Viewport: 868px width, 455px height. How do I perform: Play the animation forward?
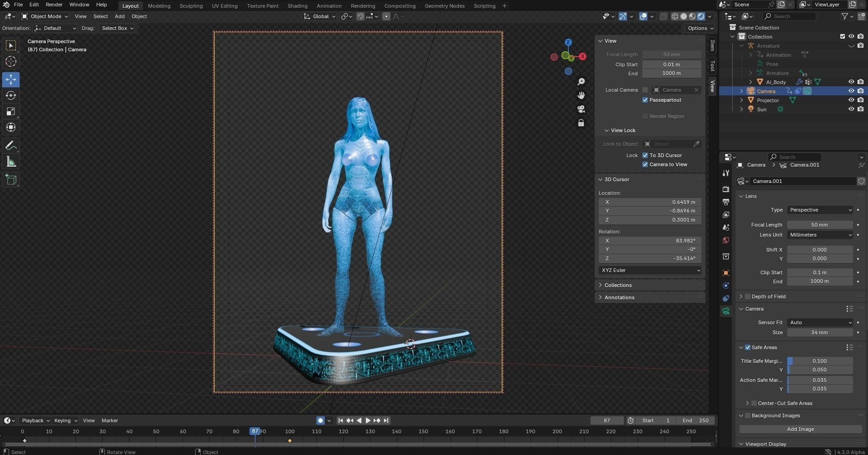368,420
